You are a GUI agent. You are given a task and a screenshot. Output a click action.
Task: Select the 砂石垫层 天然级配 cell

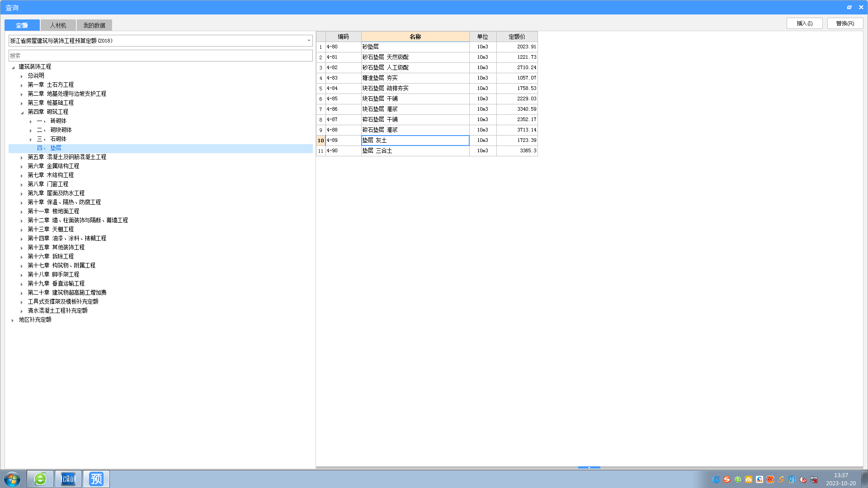click(415, 57)
